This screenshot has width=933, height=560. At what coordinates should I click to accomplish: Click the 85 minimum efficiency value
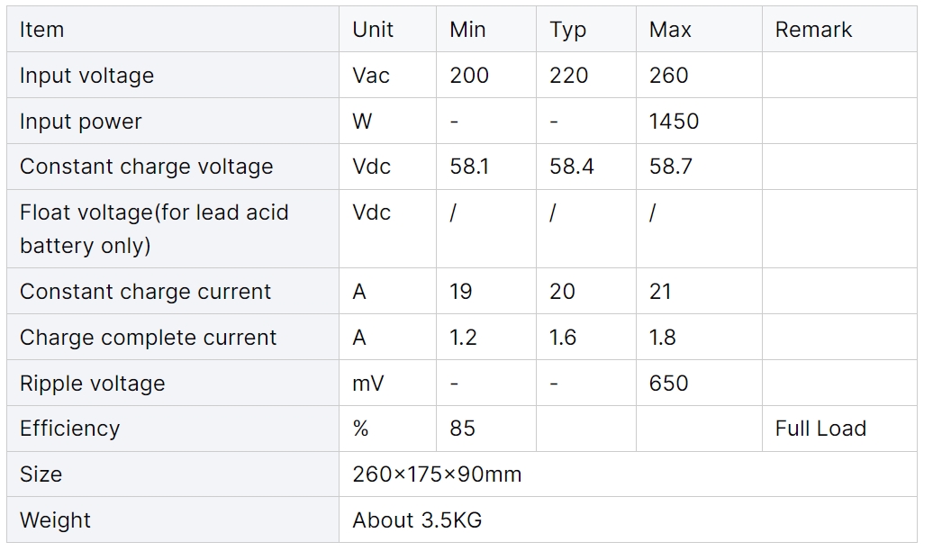point(462,429)
